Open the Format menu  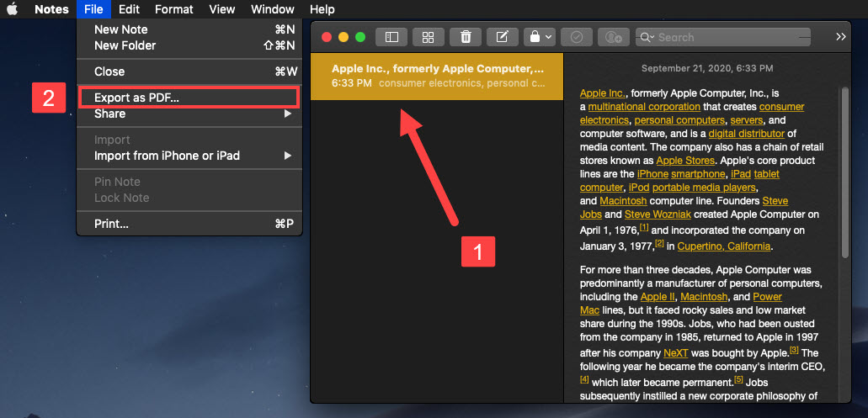point(173,9)
